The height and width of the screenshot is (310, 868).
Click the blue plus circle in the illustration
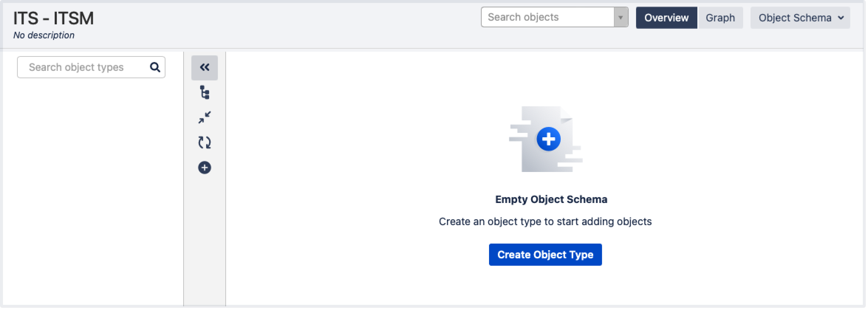click(x=549, y=139)
